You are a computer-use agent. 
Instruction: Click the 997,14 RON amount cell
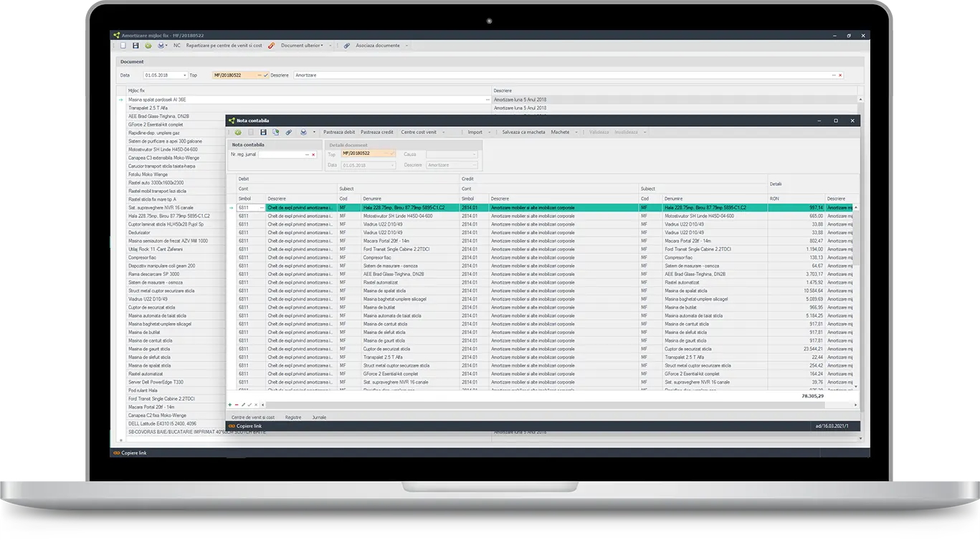point(796,207)
